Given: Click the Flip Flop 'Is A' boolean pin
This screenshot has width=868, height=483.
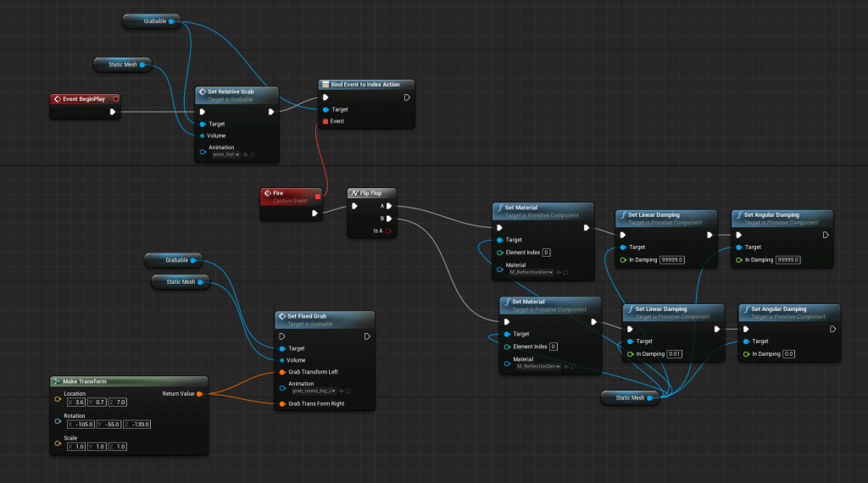Looking at the screenshot, I should 388,230.
